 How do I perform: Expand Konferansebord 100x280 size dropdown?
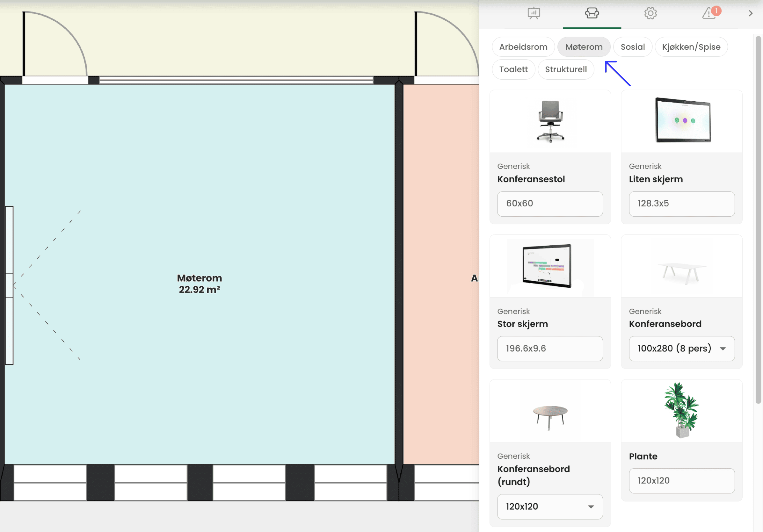coord(682,349)
